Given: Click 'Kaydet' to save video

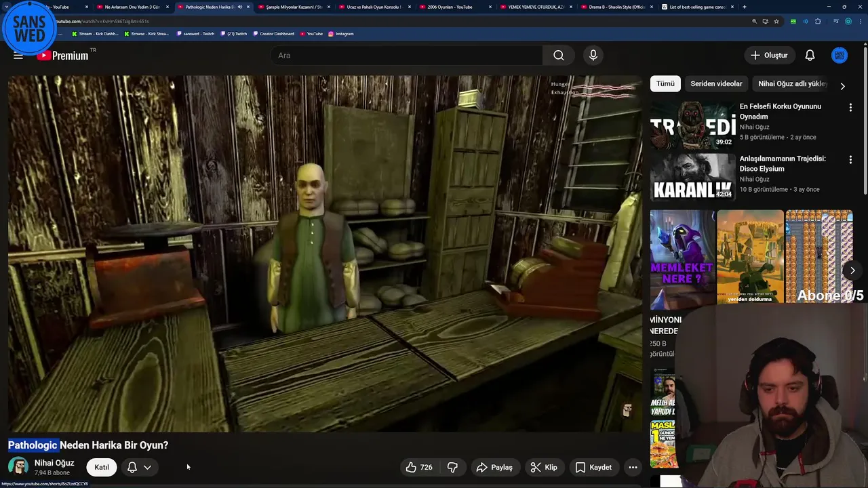Looking at the screenshot, I should point(593,467).
